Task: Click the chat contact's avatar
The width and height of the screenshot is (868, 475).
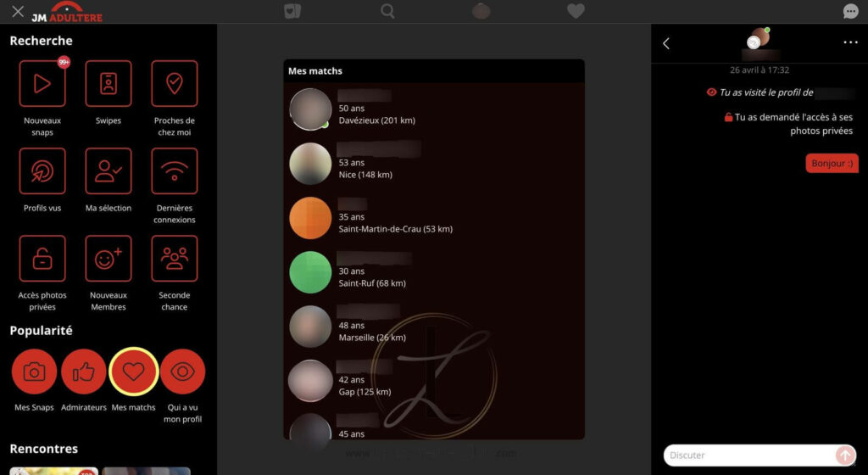Action: [x=759, y=37]
